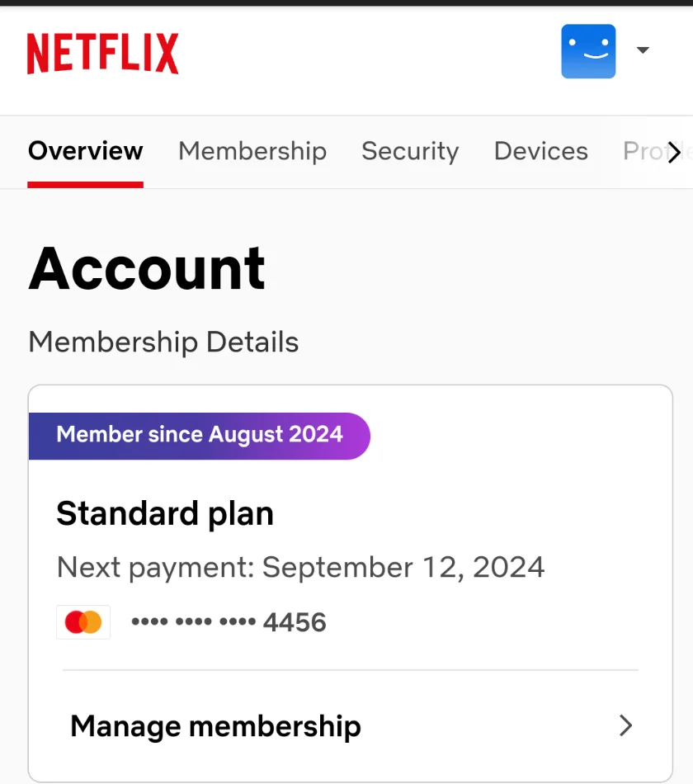Image resolution: width=693 pixels, height=784 pixels.
Task: Open the Manage membership link
Action: point(351,726)
